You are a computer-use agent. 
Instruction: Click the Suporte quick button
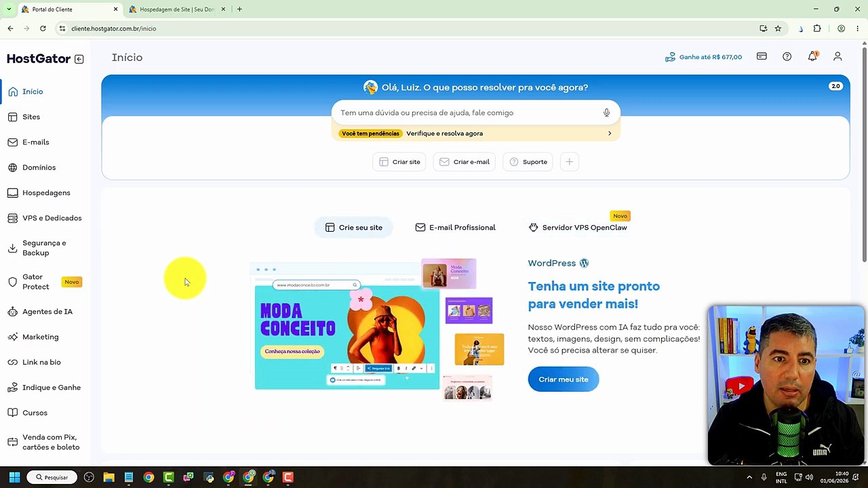528,162
